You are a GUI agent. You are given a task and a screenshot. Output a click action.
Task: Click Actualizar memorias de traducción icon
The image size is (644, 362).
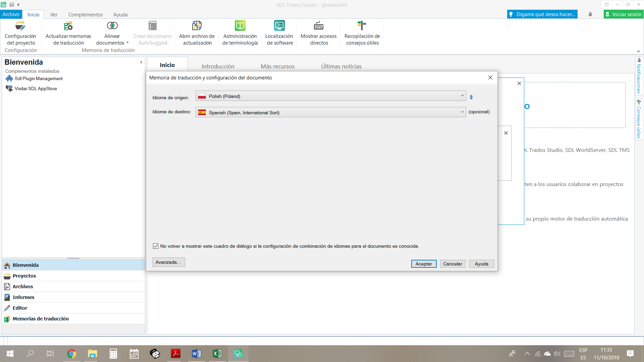[68, 26]
